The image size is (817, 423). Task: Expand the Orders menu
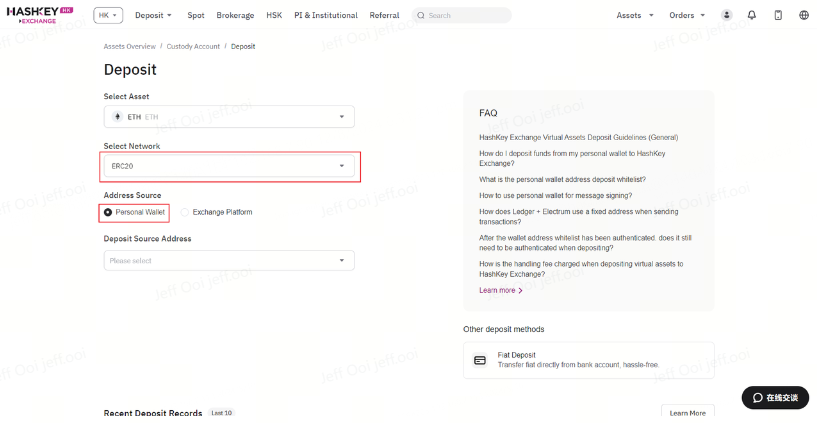pyautogui.click(x=687, y=15)
